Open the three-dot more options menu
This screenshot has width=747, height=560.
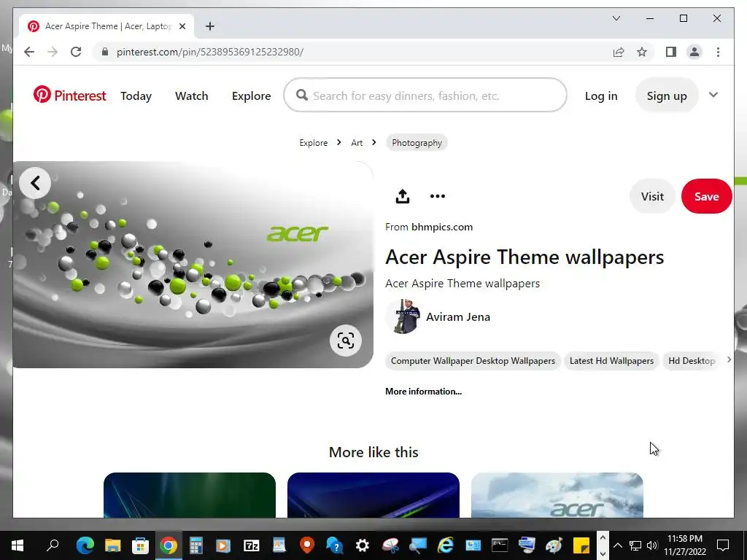click(438, 196)
